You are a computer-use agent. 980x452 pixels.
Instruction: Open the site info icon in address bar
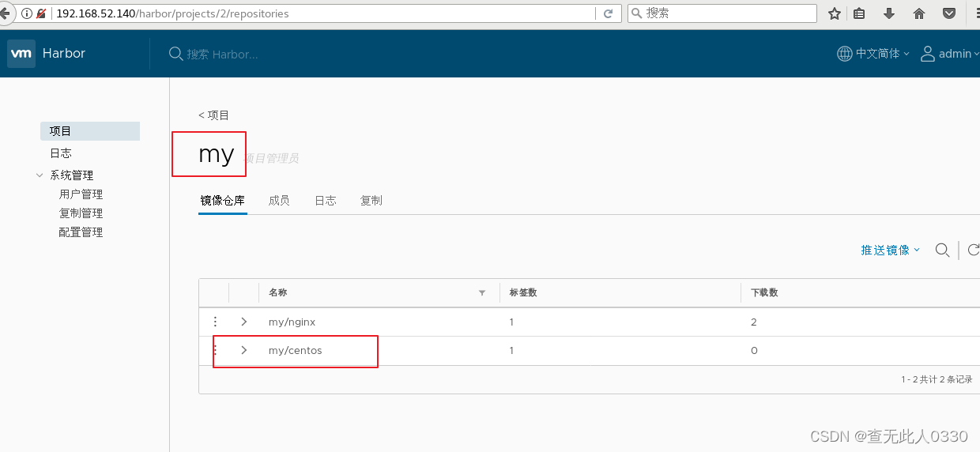point(27,13)
